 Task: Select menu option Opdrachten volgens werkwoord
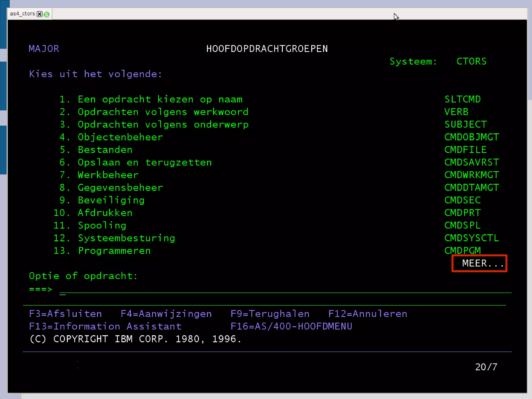click(163, 112)
